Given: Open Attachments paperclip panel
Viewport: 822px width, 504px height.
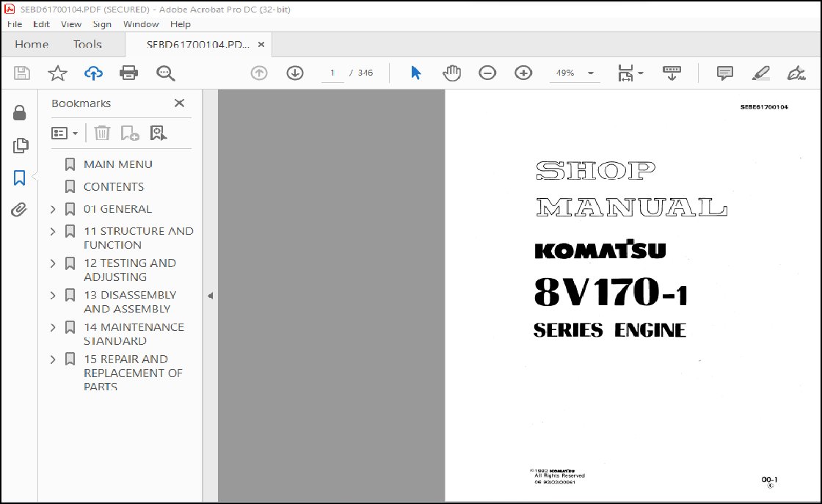Looking at the screenshot, I should [x=19, y=210].
